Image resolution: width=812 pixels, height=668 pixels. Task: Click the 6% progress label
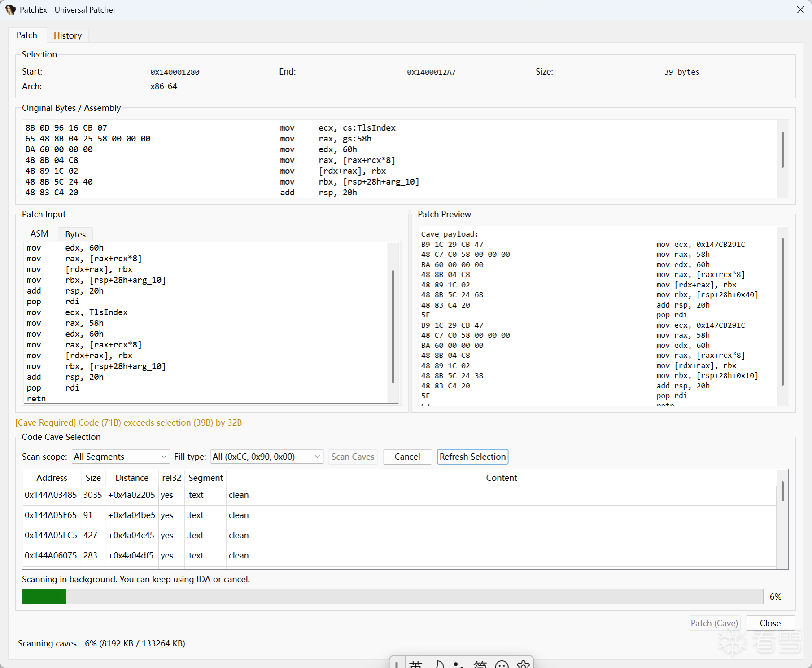click(776, 597)
